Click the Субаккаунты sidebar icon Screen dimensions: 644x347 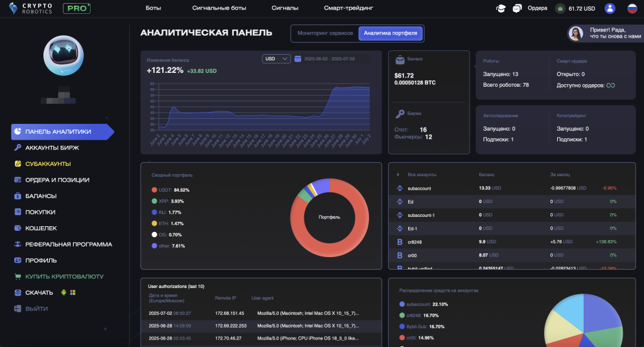pos(18,163)
